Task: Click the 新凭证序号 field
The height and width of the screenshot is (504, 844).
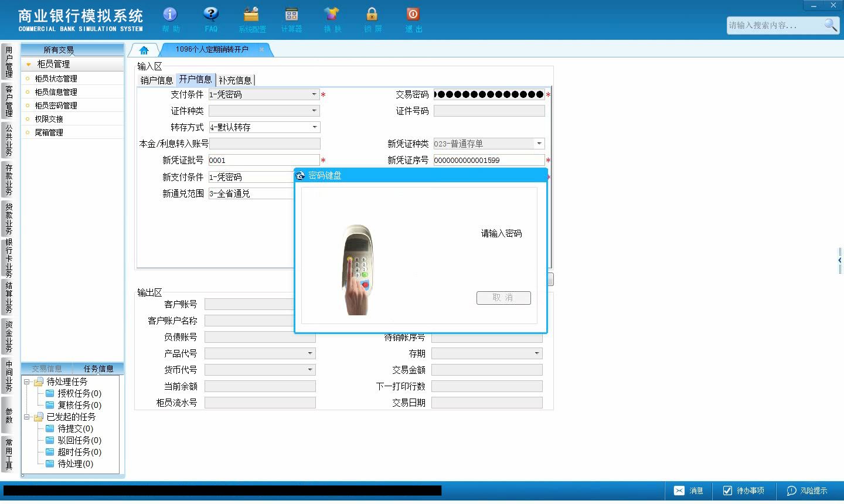Action: coord(489,160)
